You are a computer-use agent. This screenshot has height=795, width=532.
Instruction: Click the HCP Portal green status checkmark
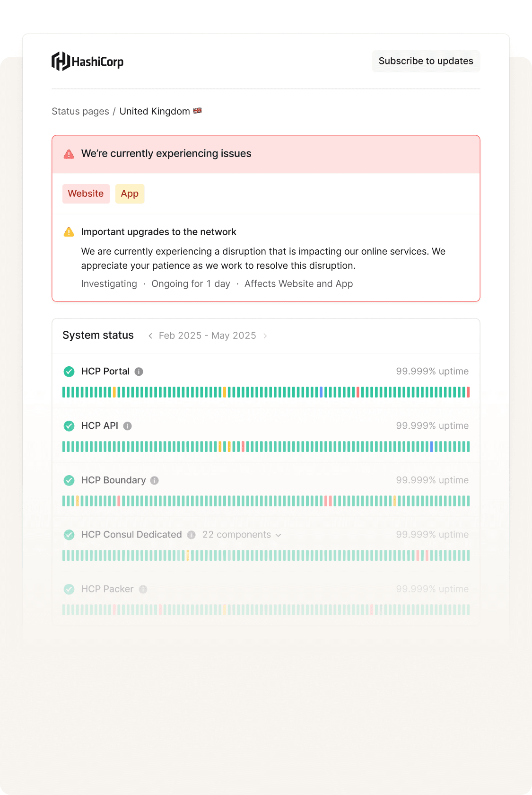point(69,371)
